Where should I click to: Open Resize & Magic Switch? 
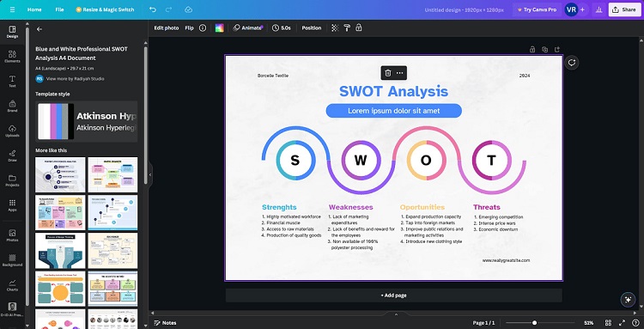[x=105, y=9]
